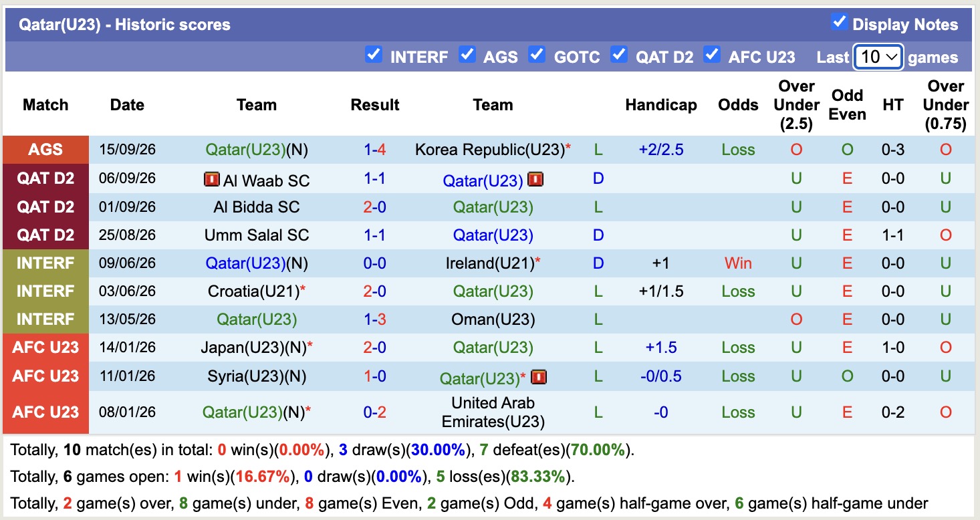
Task: Click the AGS league cell in the 15/09/26 row
Action: (x=45, y=150)
